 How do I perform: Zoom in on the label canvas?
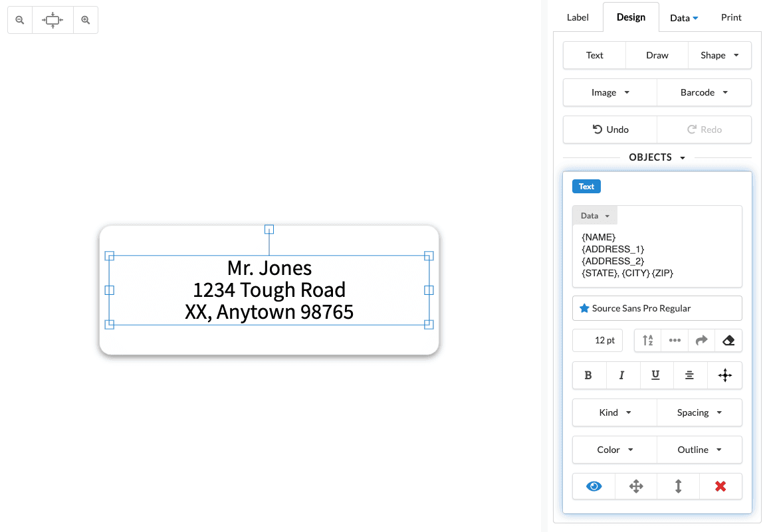85,20
